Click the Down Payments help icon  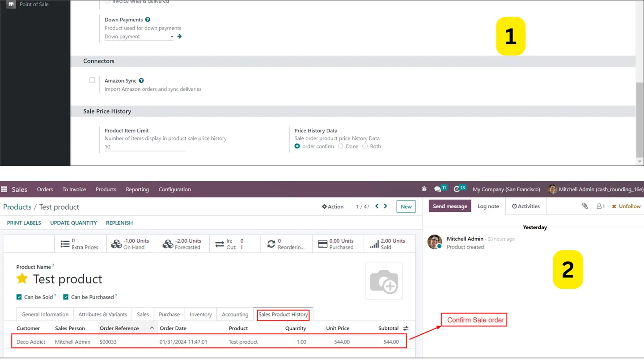click(x=148, y=20)
